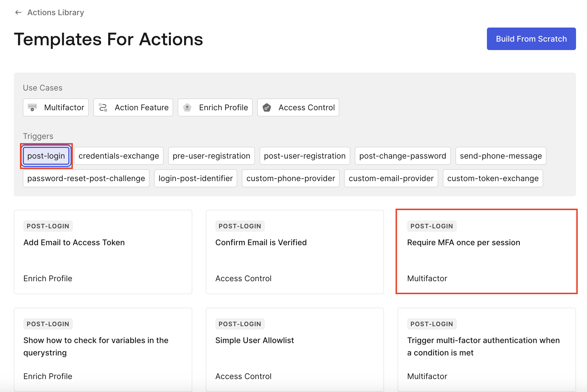Viewport: 587px width, 392px height.
Task: Click the back arrow icon
Action: click(18, 12)
